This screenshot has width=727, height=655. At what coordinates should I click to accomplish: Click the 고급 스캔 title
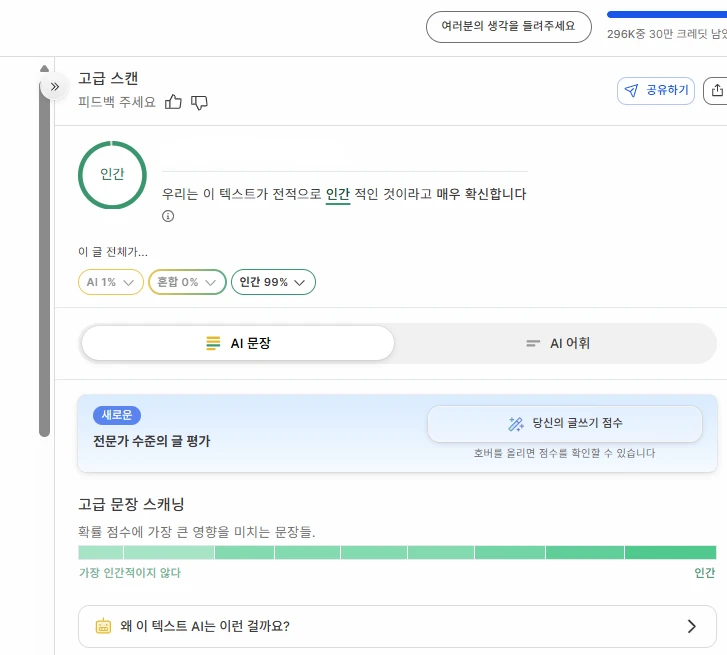point(108,78)
